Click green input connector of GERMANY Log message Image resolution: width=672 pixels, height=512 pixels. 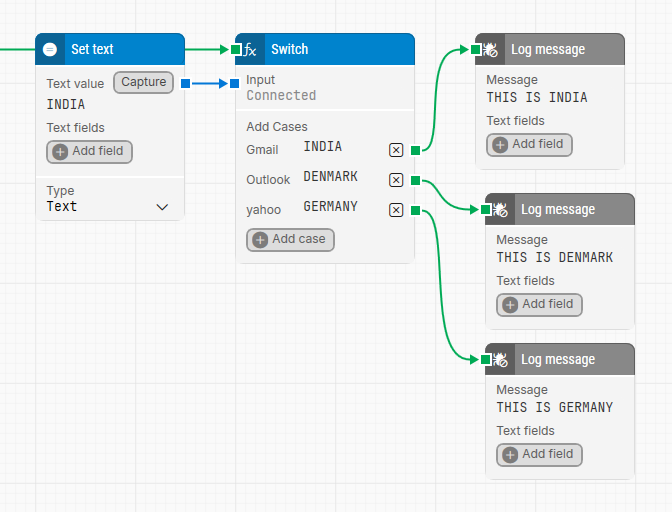486,359
